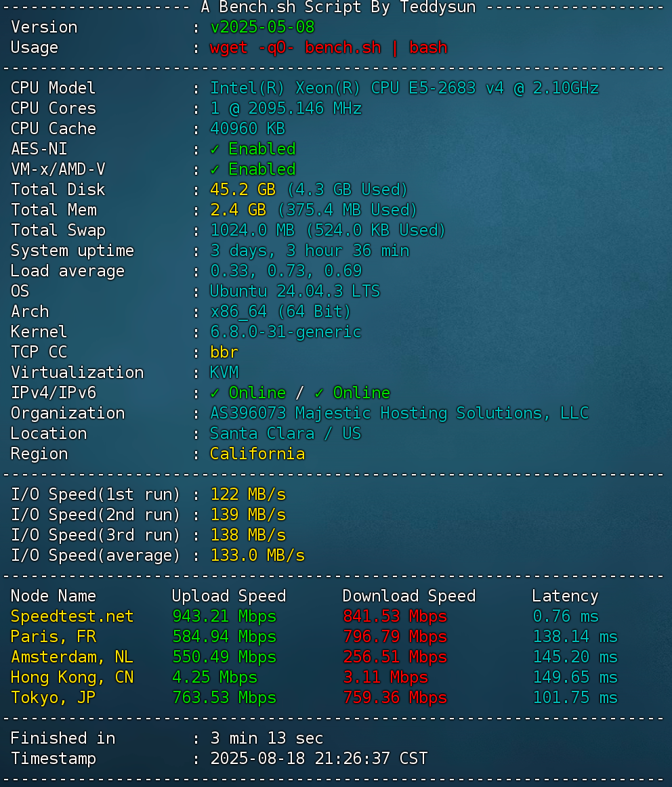Click Speedtest.net upload speed 943.21 Mbps

tap(224, 616)
